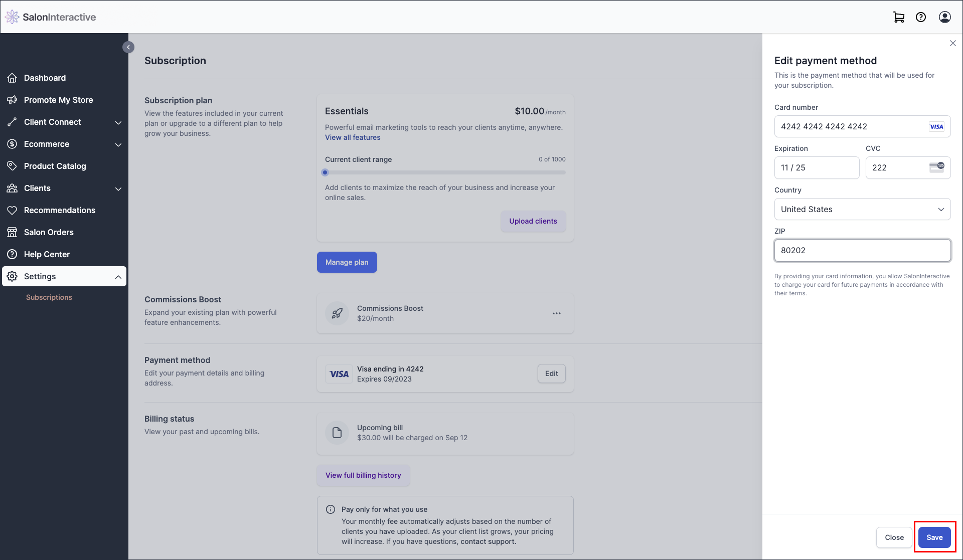This screenshot has height=560, width=963.
Task: Click the ZIP code input field
Action: pyautogui.click(x=862, y=249)
